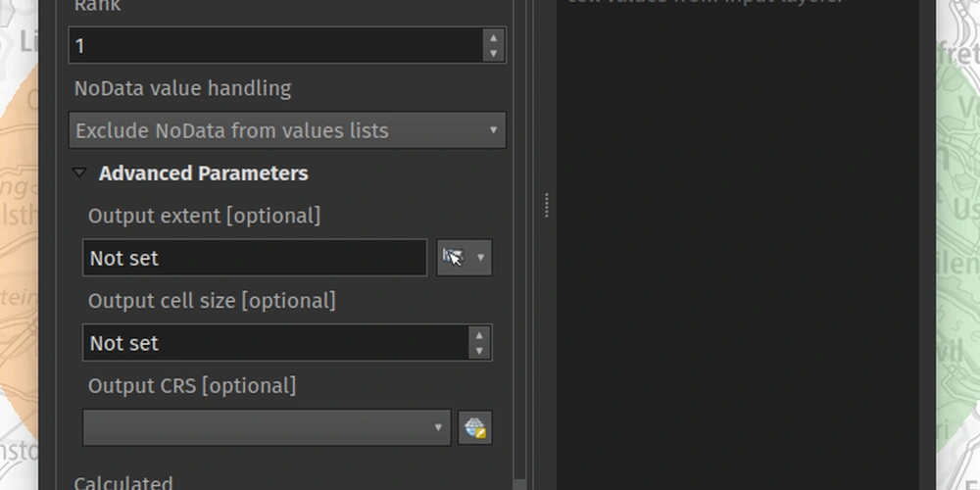Increment Output cell size with up arrow

[479, 335]
